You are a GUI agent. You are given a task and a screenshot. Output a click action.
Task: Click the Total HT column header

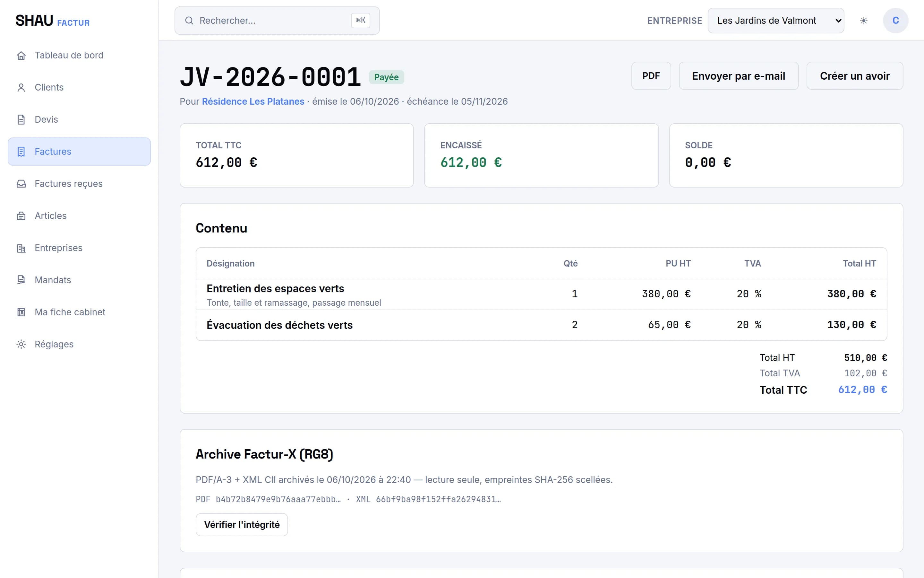tap(859, 263)
